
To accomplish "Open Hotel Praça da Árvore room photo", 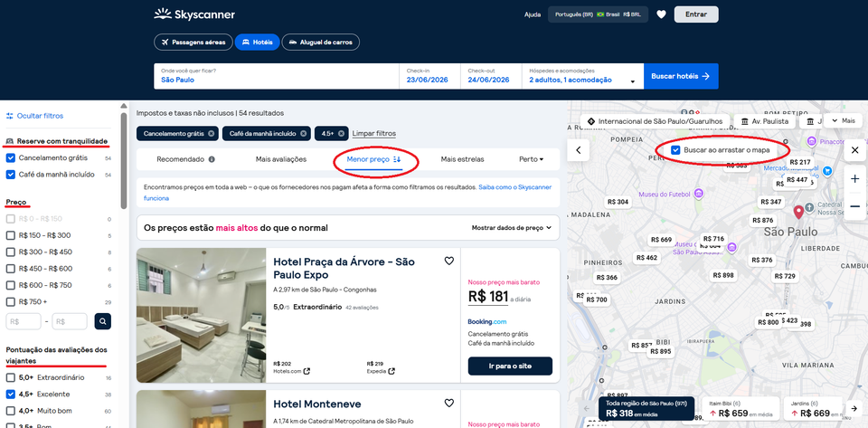I will point(201,315).
